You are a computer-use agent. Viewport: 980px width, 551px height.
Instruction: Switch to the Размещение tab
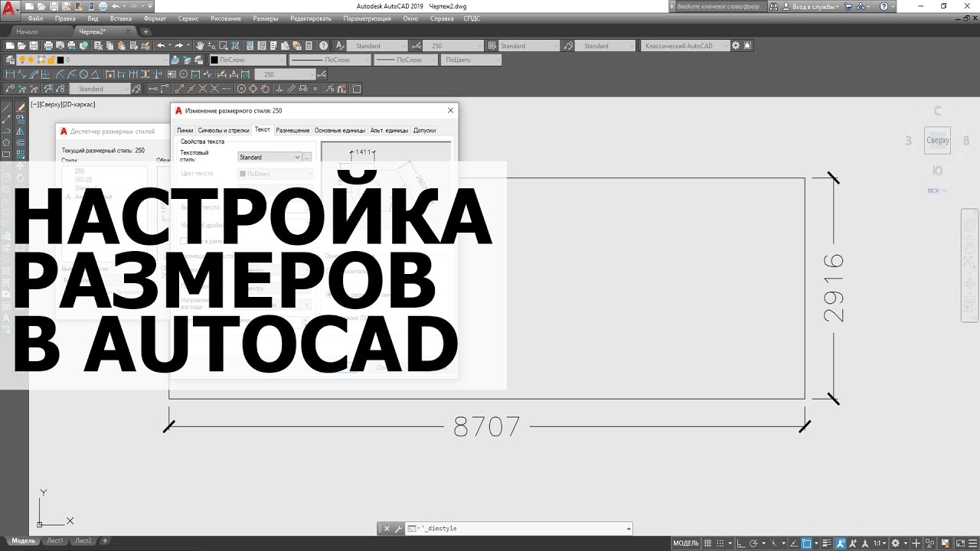[x=292, y=130]
